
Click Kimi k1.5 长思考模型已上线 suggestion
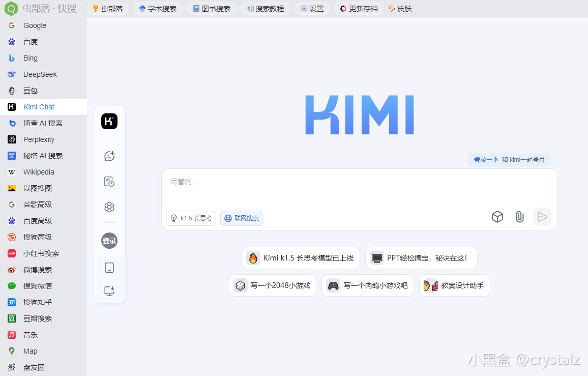tap(301, 258)
